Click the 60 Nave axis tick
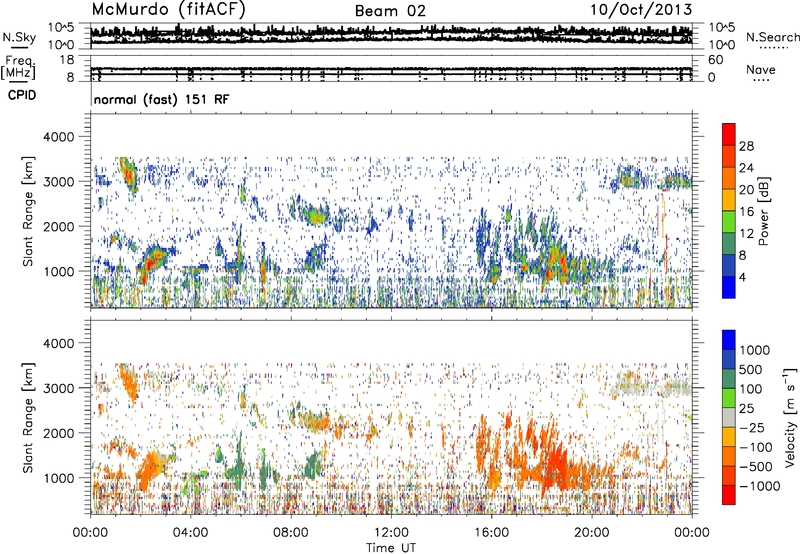This screenshot has width=800, height=554. [715, 60]
